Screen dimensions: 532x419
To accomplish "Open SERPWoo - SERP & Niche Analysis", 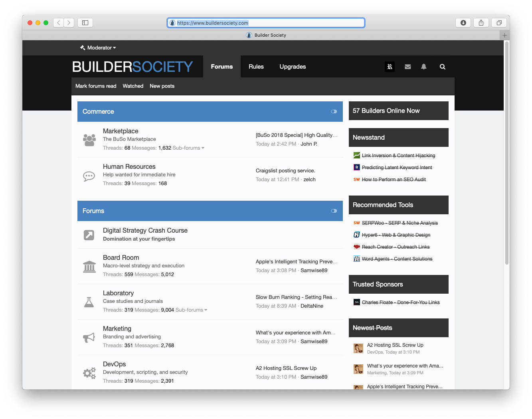I will coord(399,223).
